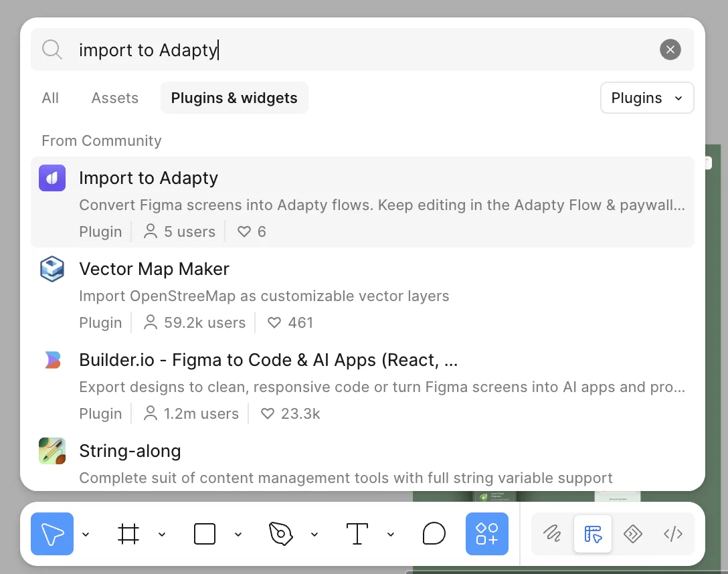Click String-along description text
Screen dimensions: 728x574
(x=346, y=478)
